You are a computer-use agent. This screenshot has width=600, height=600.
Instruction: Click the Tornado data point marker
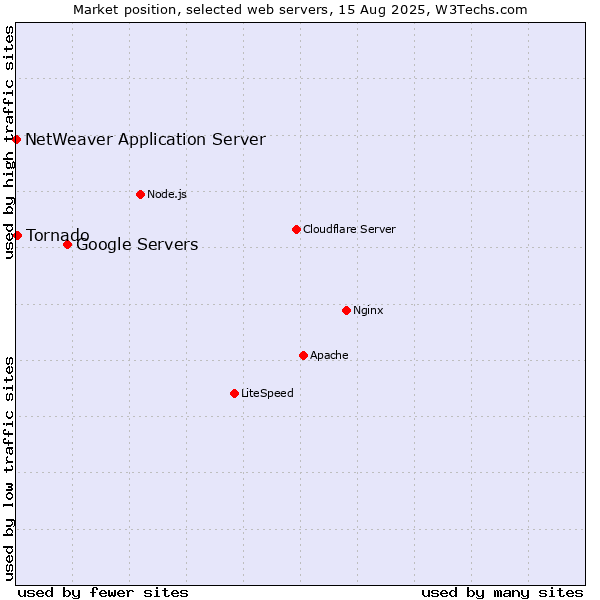(x=17, y=235)
